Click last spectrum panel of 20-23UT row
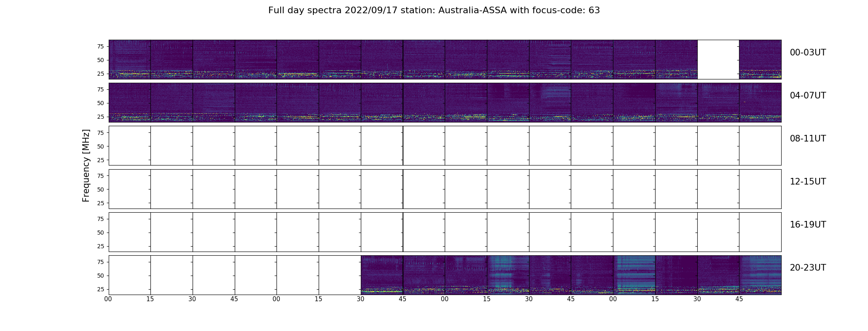Screen dimensions: 868x331 760,275
